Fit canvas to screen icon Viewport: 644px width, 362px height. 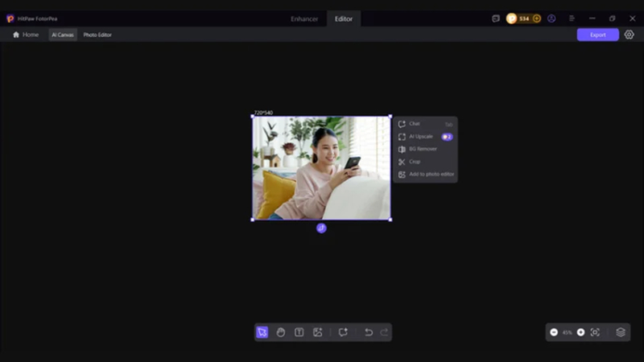click(595, 332)
